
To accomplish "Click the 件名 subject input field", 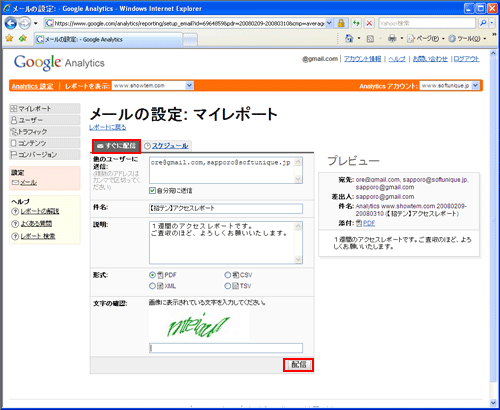I will [x=226, y=209].
